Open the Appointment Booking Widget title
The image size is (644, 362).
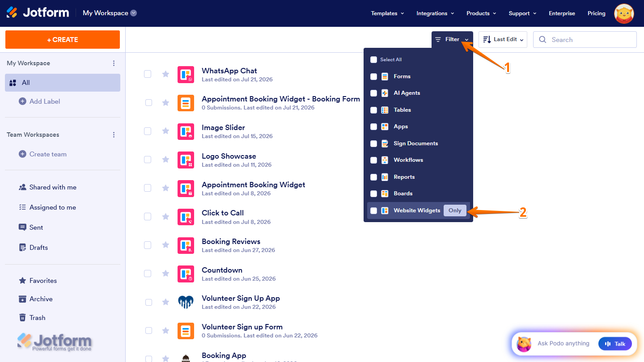[254, 185]
